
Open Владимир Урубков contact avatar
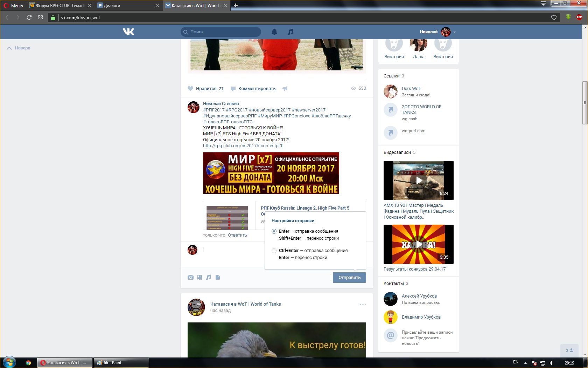pos(391,317)
